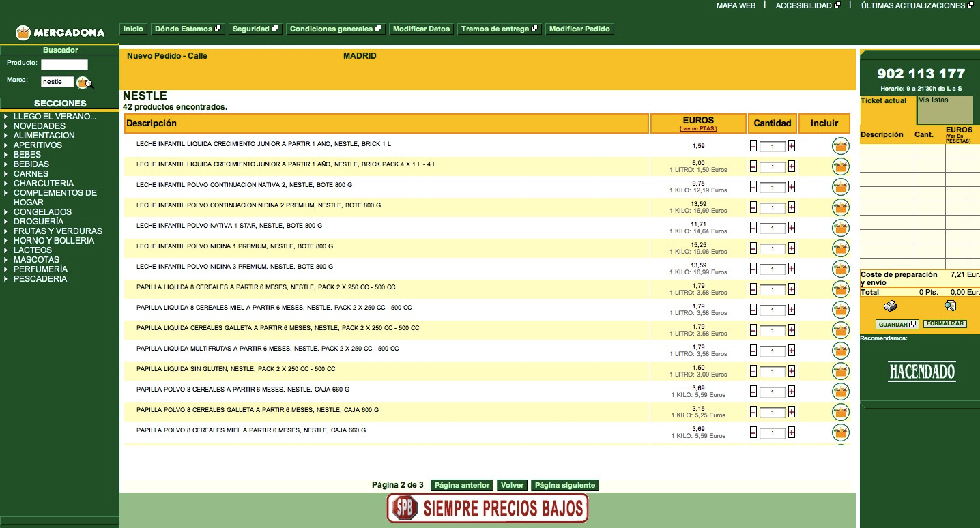The height and width of the screenshot is (528, 980).
Task: Go to Página siguiente
Action: [x=565, y=486]
